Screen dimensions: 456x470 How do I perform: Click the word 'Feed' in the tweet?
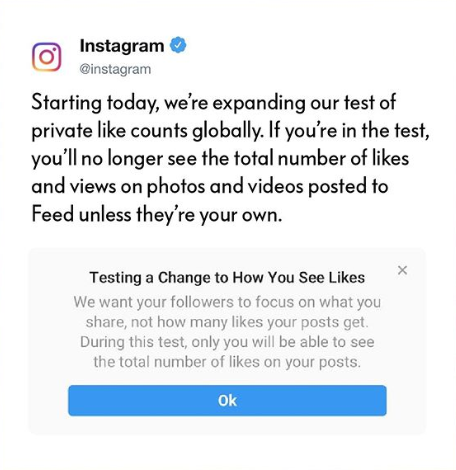(x=52, y=214)
